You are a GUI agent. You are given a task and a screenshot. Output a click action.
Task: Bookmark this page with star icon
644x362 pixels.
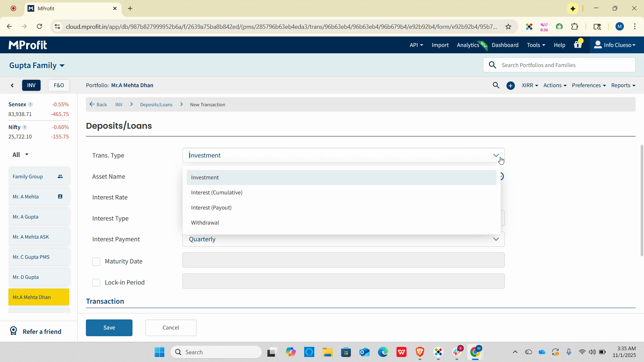pyautogui.click(x=508, y=27)
